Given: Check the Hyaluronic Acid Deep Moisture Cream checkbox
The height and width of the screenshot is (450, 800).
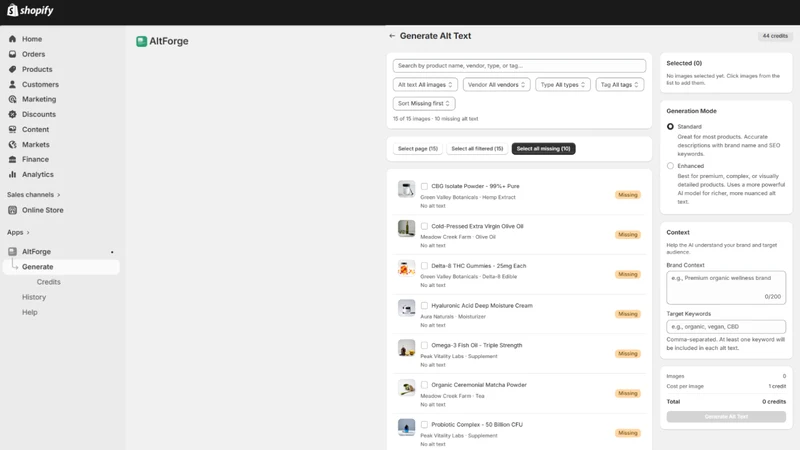Looking at the screenshot, I should 424,306.
